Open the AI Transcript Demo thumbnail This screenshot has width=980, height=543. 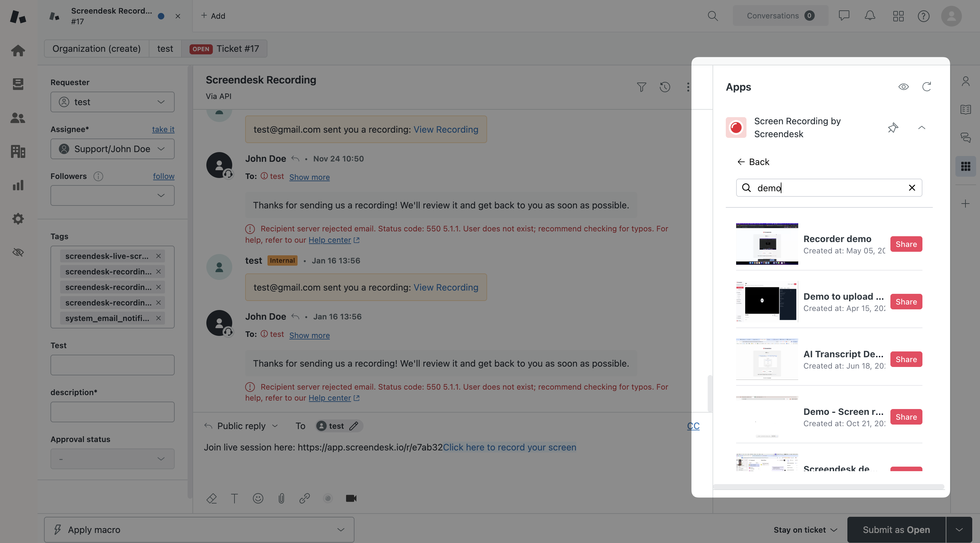(x=767, y=359)
